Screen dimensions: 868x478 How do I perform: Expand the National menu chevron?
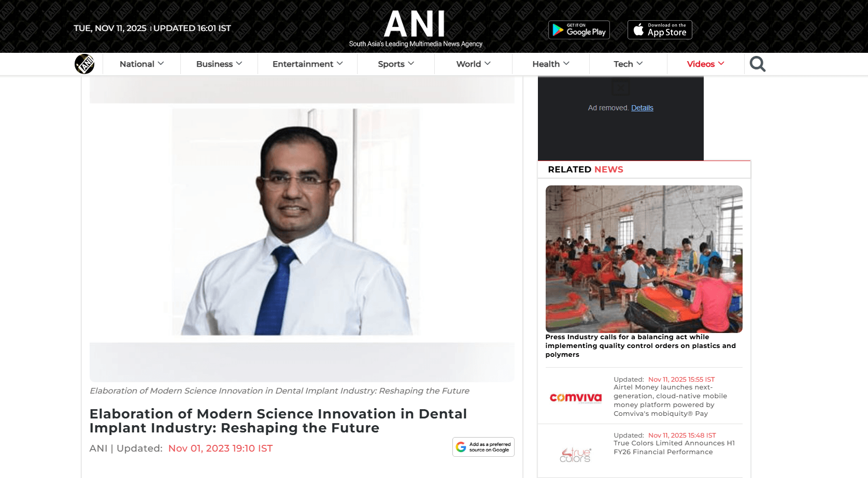tap(161, 63)
